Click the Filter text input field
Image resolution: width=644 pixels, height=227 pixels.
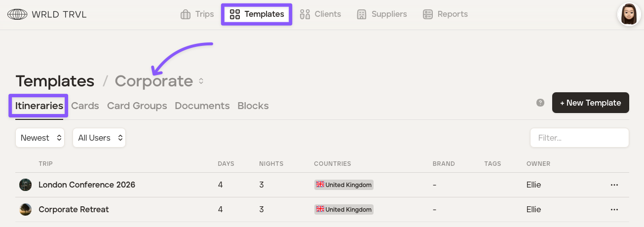pyautogui.click(x=579, y=138)
